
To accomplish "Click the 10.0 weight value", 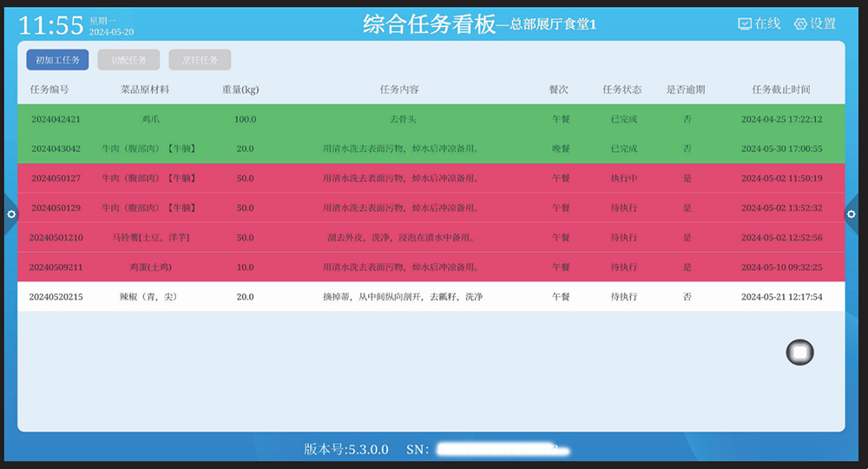I will (x=246, y=267).
